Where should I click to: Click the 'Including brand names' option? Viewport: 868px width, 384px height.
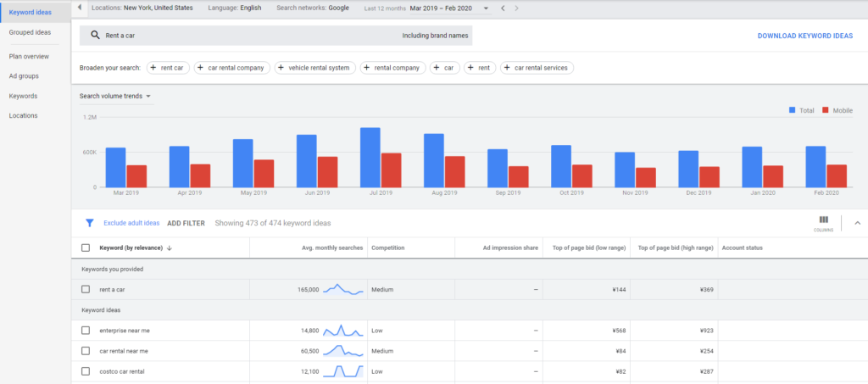point(435,36)
